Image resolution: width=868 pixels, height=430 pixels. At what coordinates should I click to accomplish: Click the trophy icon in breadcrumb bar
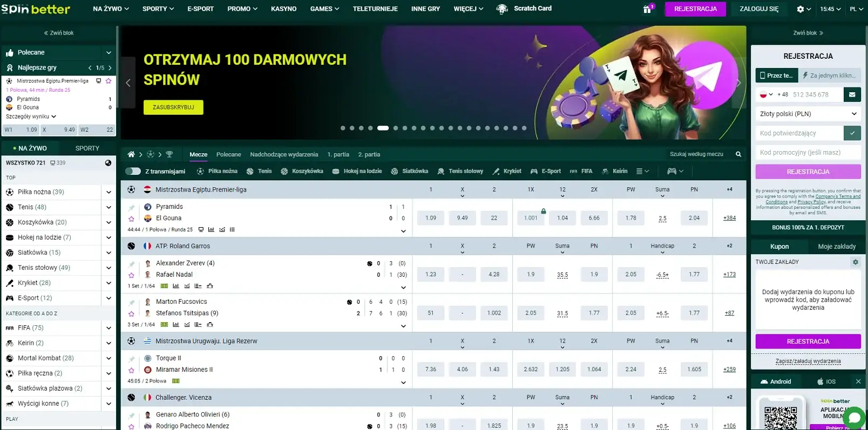(x=169, y=154)
